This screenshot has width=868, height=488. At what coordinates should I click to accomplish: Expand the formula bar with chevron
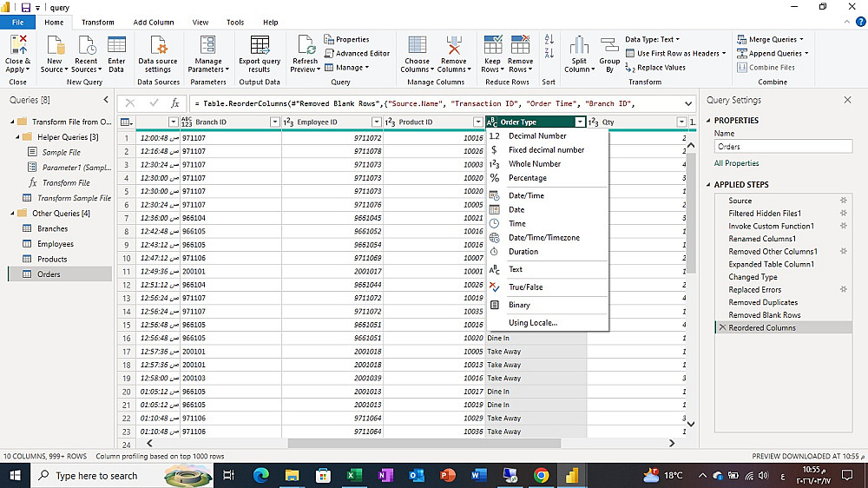tap(688, 103)
